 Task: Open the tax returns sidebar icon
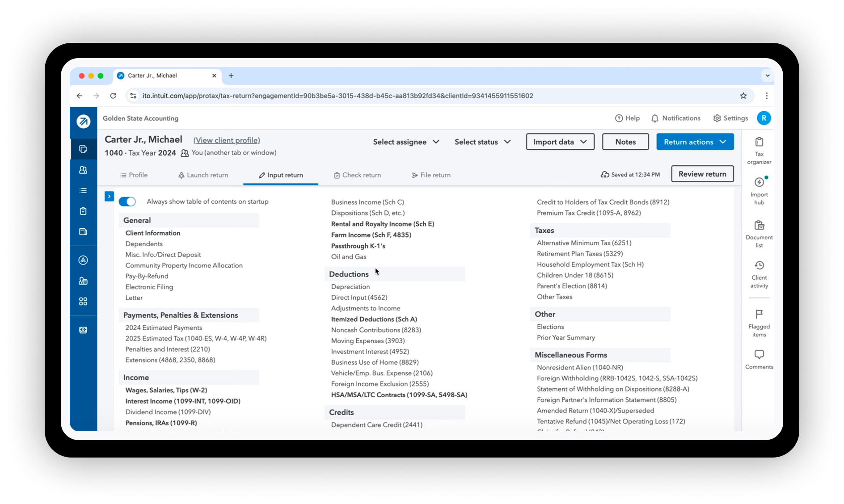tap(83, 149)
